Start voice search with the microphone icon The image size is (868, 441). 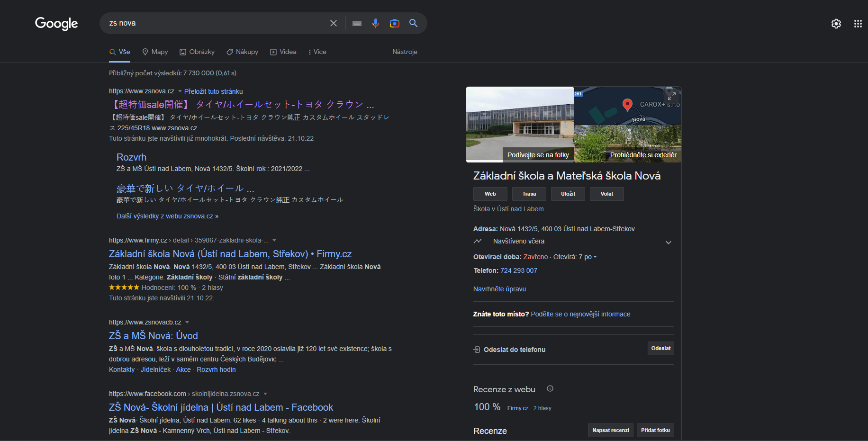pos(376,23)
